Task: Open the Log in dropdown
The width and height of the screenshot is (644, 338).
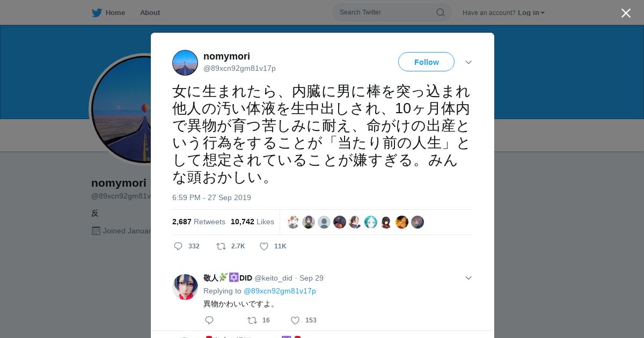Action: [531, 13]
